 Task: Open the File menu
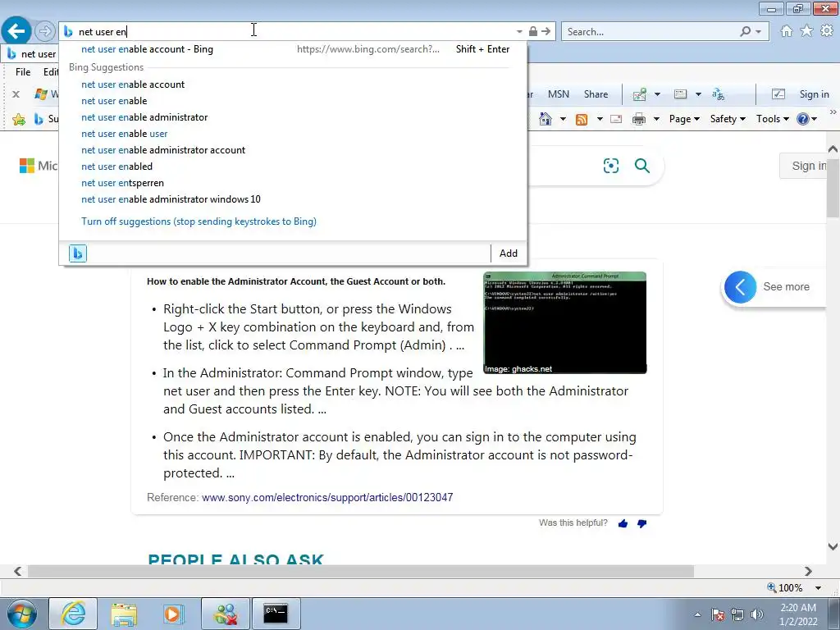pyautogui.click(x=23, y=72)
